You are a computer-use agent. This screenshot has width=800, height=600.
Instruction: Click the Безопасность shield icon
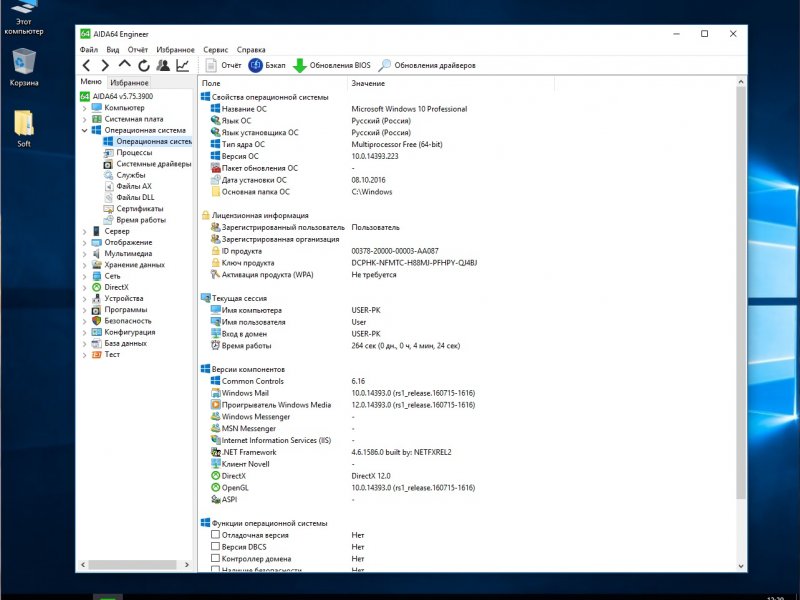[x=96, y=321]
